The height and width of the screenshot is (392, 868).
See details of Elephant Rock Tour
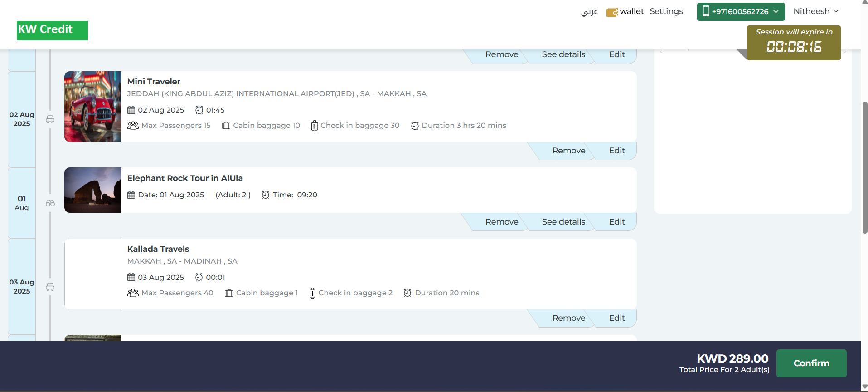563,222
